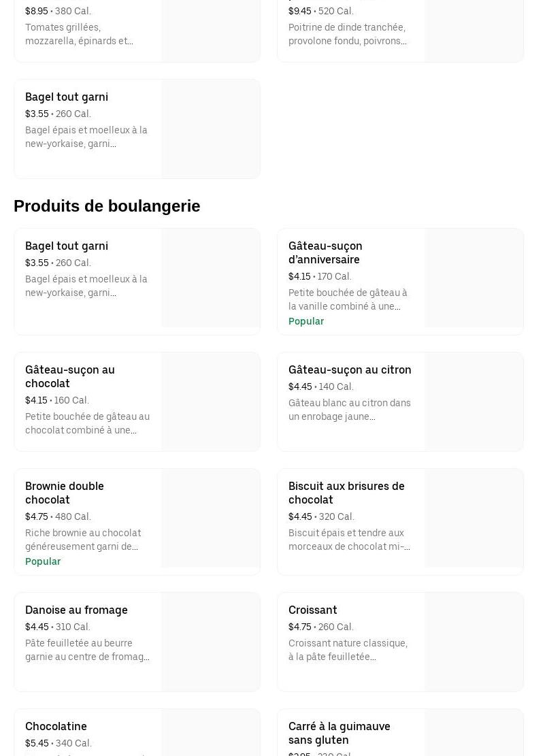This screenshot has width=547, height=756.
Task: Choose the Brownie double chocolat title
Action: 65,493
